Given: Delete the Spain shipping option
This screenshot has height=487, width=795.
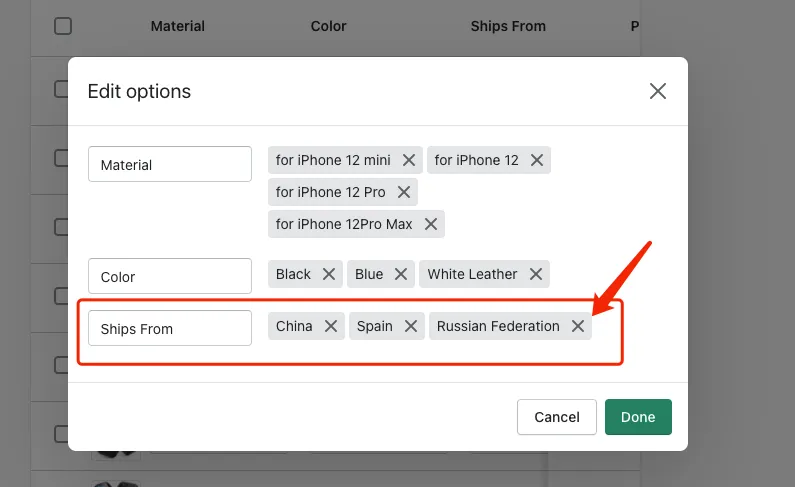Looking at the screenshot, I should pos(411,326).
